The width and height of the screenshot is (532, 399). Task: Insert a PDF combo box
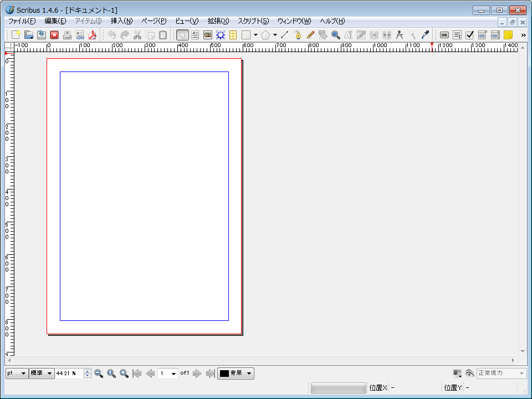point(483,35)
